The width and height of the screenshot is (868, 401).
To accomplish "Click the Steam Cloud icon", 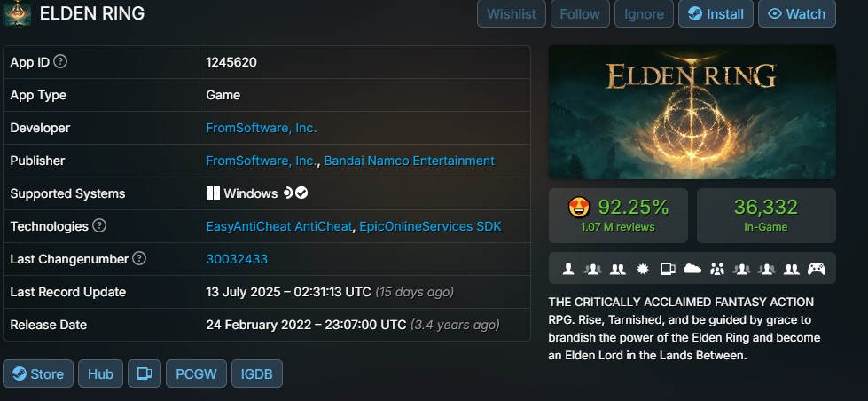I will 692,269.
